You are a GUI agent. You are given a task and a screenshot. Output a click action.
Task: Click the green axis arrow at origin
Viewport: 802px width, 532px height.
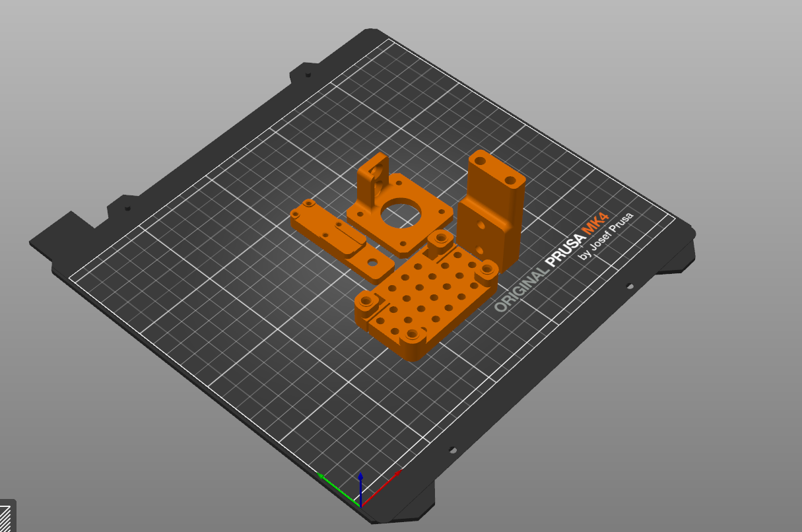coord(335,486)
